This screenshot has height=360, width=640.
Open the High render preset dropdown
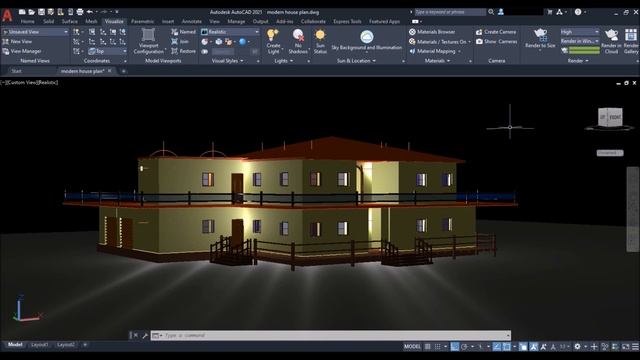(x=580, y=31)
